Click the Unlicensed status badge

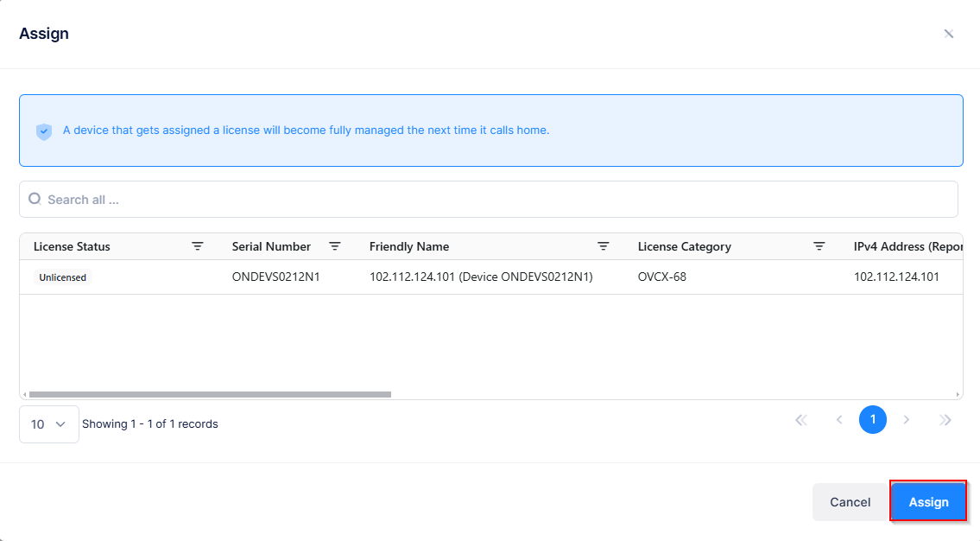(63, 277)
